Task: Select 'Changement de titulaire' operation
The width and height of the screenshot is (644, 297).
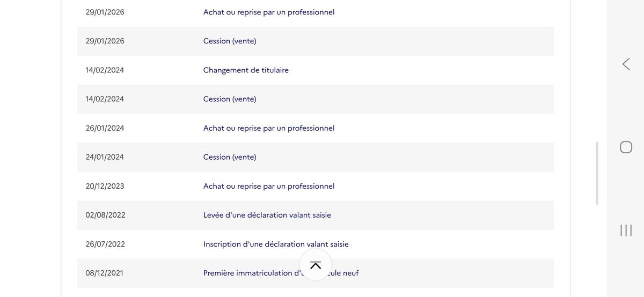Action: tap(246, 70)
